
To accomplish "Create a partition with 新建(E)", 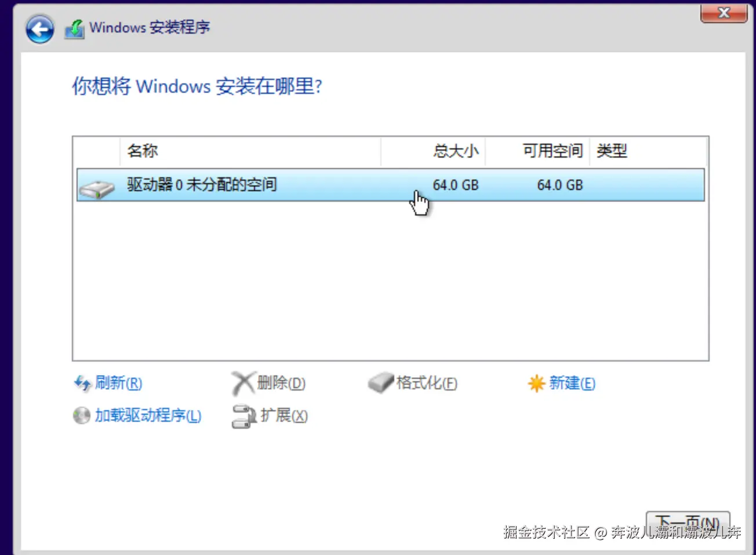I will (572, 383).
